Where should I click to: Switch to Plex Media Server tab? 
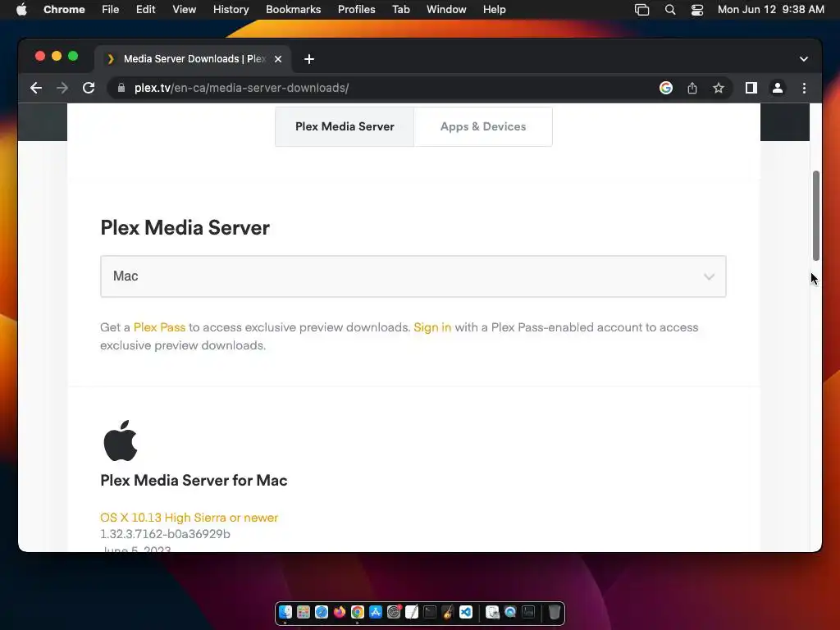click(x=345, y=126)
